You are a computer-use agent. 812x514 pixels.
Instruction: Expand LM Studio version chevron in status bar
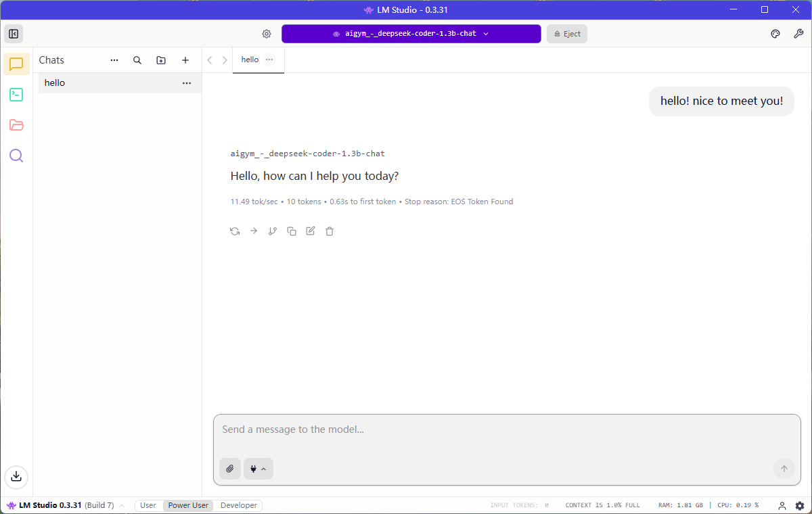click(122, 506)
